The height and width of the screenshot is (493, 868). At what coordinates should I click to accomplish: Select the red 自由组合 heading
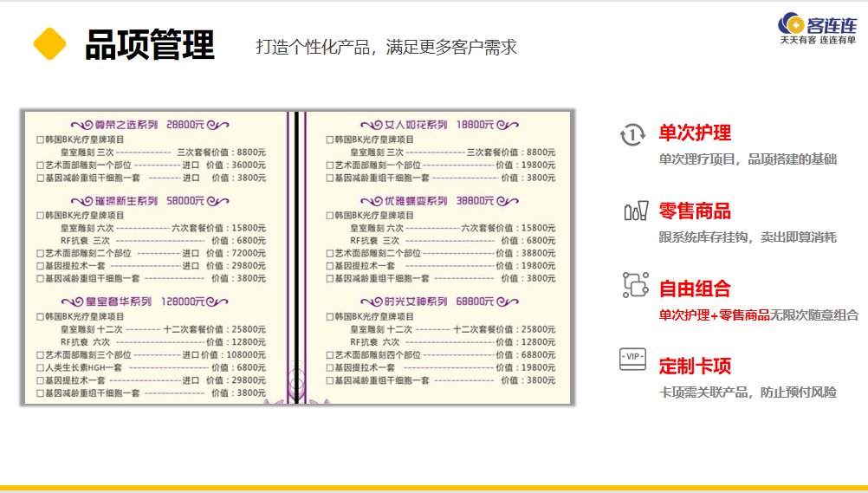point(695,289)
